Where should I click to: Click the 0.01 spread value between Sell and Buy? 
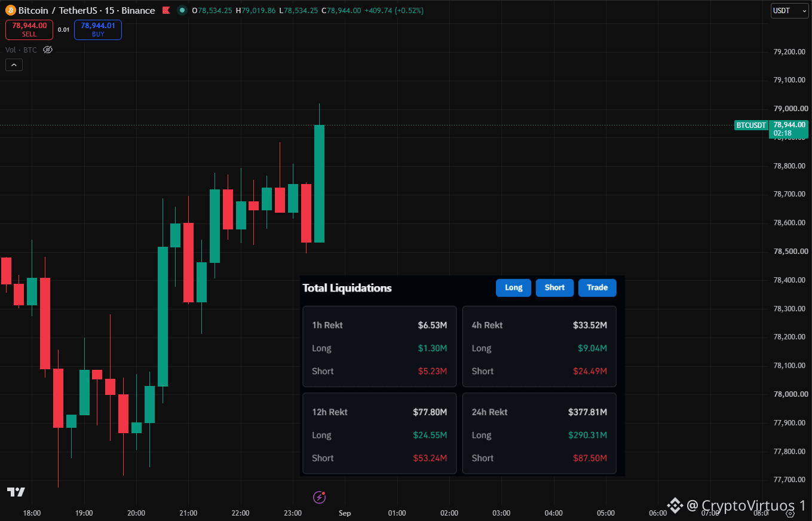click(63, 30)
